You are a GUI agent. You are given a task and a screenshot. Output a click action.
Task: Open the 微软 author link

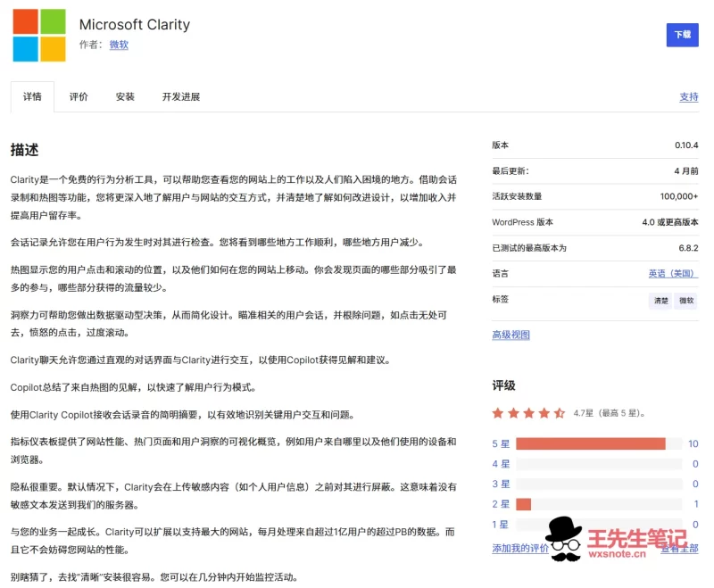tap(119, 45)
